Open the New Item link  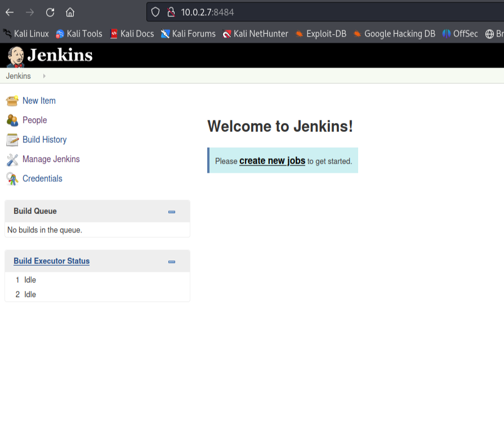[39, 101]
